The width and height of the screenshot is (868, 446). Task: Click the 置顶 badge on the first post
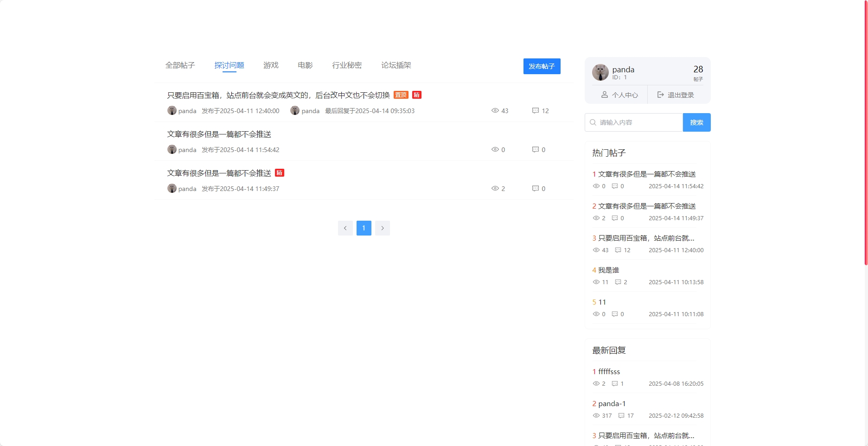coord(401,95)
